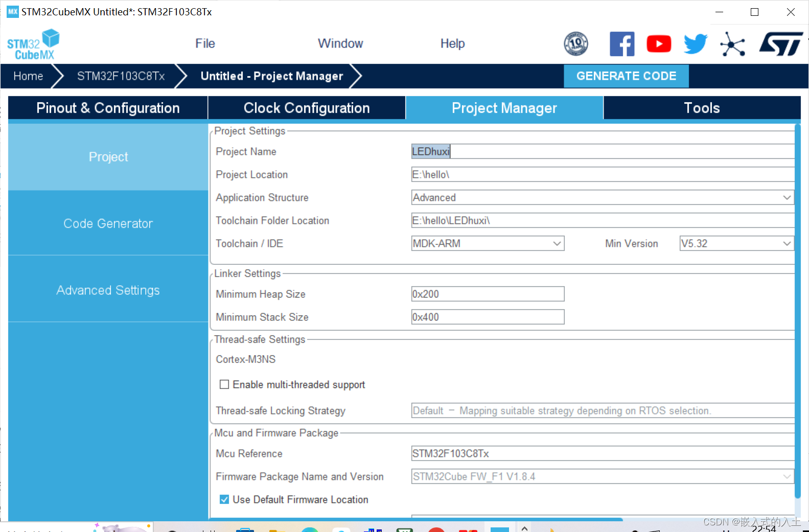This screenshot has height=532, width=809.
Task: Click the Mcu and Firmware Package title
Action: pyautogui.click(x=276, y=433)
